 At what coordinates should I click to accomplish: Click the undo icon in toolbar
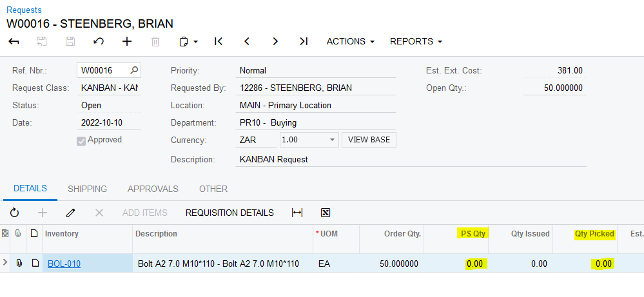point(99,41)
